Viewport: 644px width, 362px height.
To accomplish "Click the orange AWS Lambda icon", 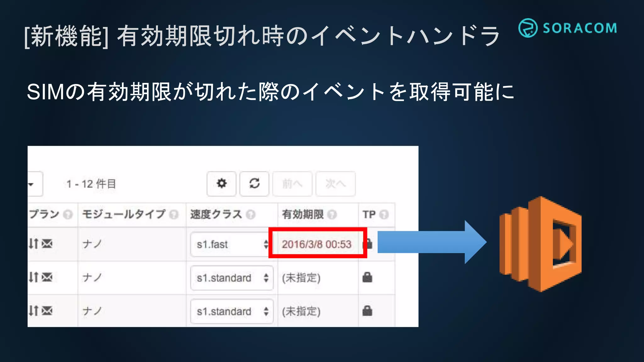I will pyautogui.click(x=541, y=244).
